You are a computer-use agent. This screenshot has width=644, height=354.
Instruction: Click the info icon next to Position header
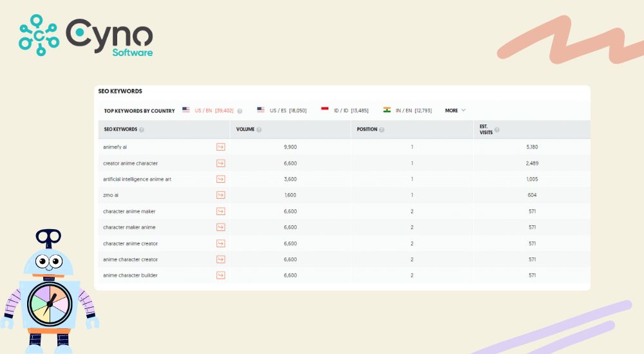point(381,129)
